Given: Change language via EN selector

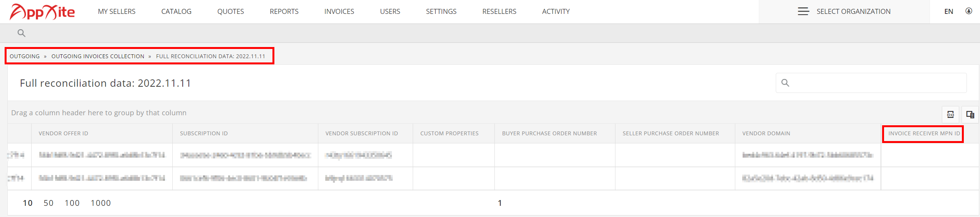Looking at the screenshot, I should click(949, 12).
